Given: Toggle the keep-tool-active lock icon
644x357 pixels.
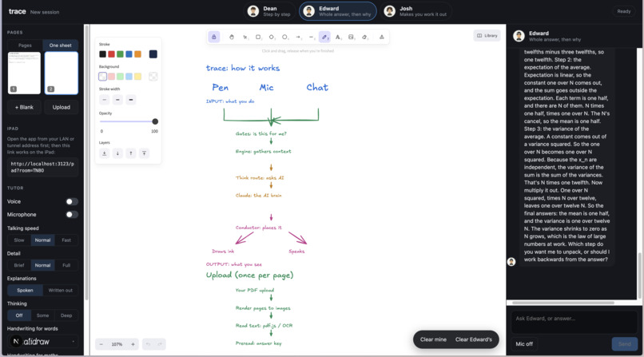Looking at the screenshot, I should pos(213,37).
